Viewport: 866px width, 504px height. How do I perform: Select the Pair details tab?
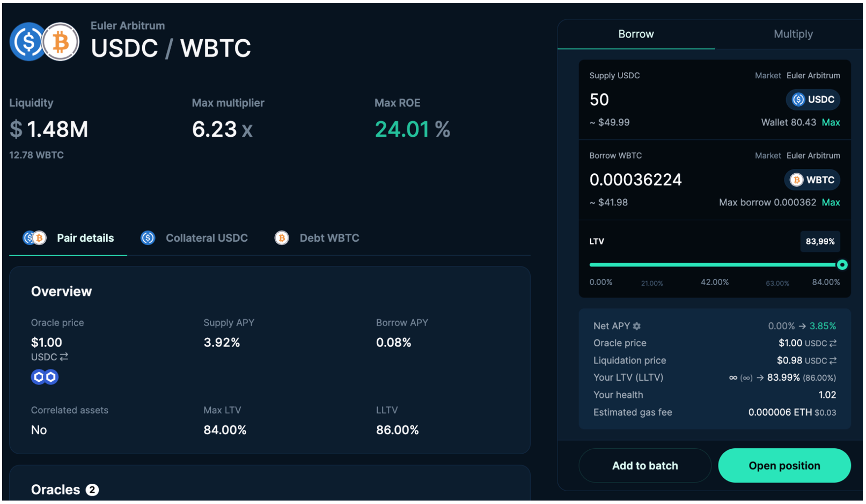[x=69, y=238]
